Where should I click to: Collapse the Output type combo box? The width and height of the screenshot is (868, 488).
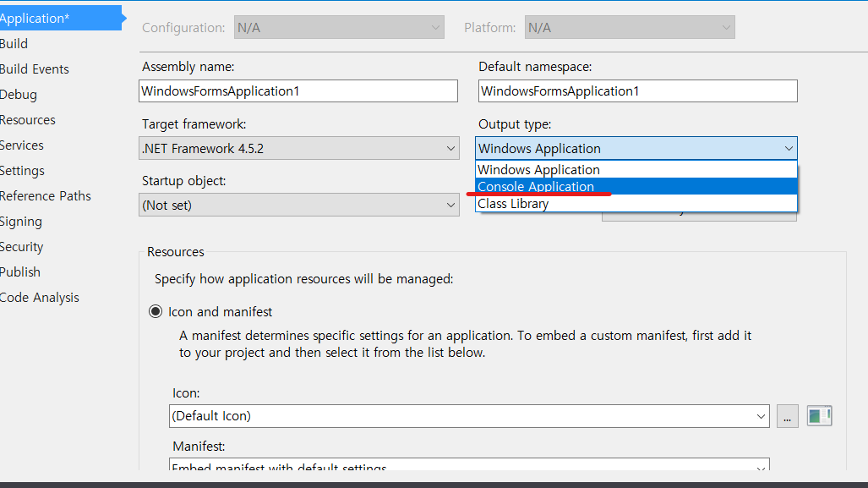[x=636, y=149]
